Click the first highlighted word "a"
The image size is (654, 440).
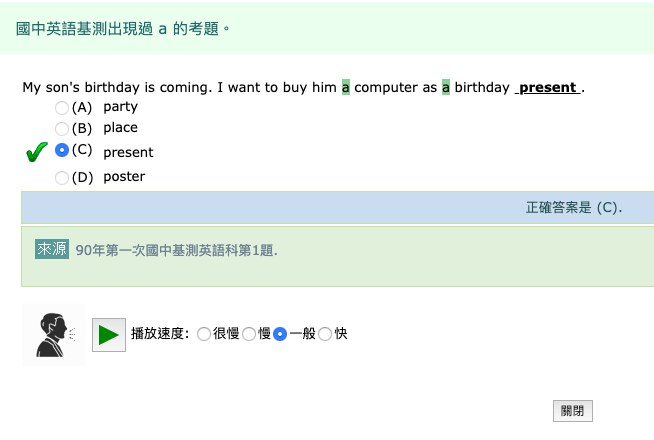point(346,87)
